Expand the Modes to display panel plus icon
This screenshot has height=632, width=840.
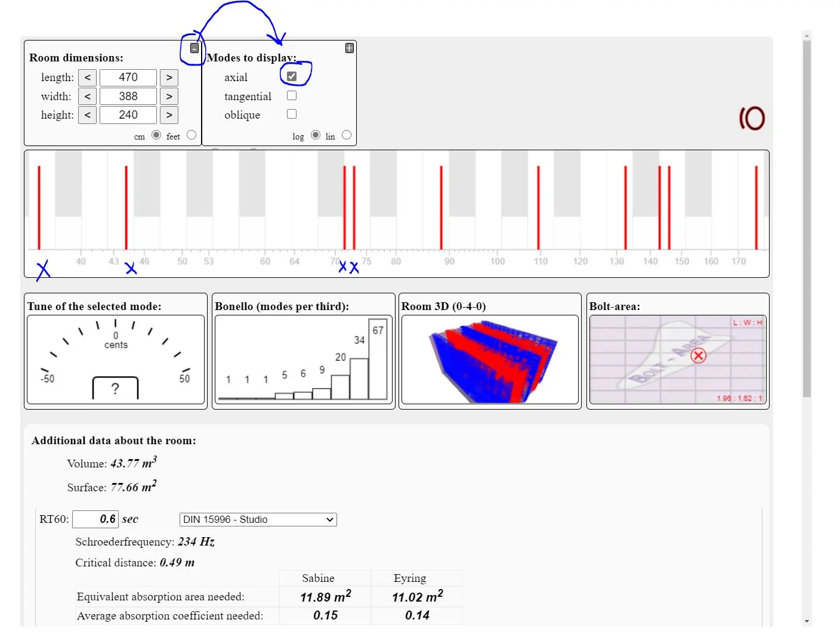click(x=350, y=48)
